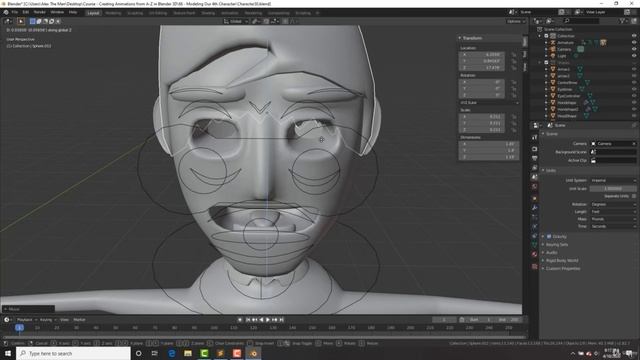Open the File menu
Image resolution: width=640 pixels, height=360 pixels.
coord(15,12)
